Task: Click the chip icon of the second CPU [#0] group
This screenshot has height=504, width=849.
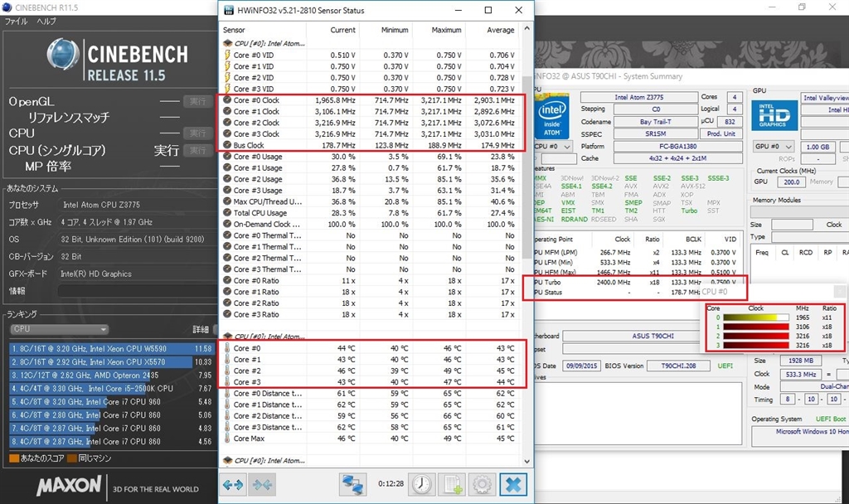Action: pos(228,337)
